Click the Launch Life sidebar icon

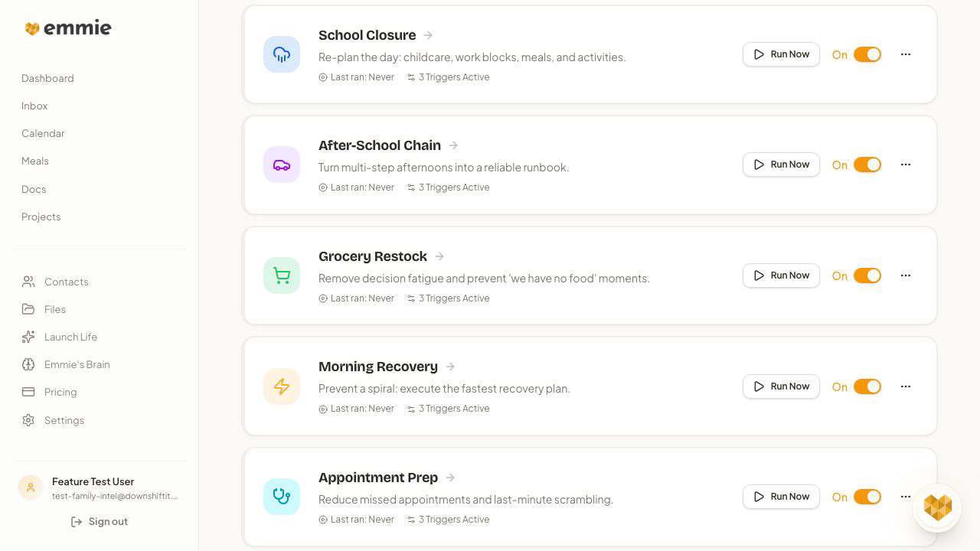pos(28,337)
